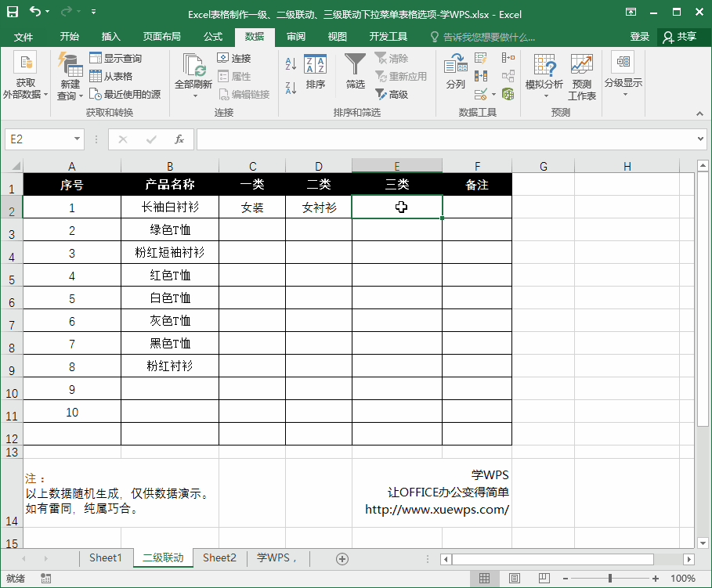Viewport: 712px width, 588px height.
Task: Select the cell containing 女衬衫
Action: pyautogui.click(x=319, y=207)
